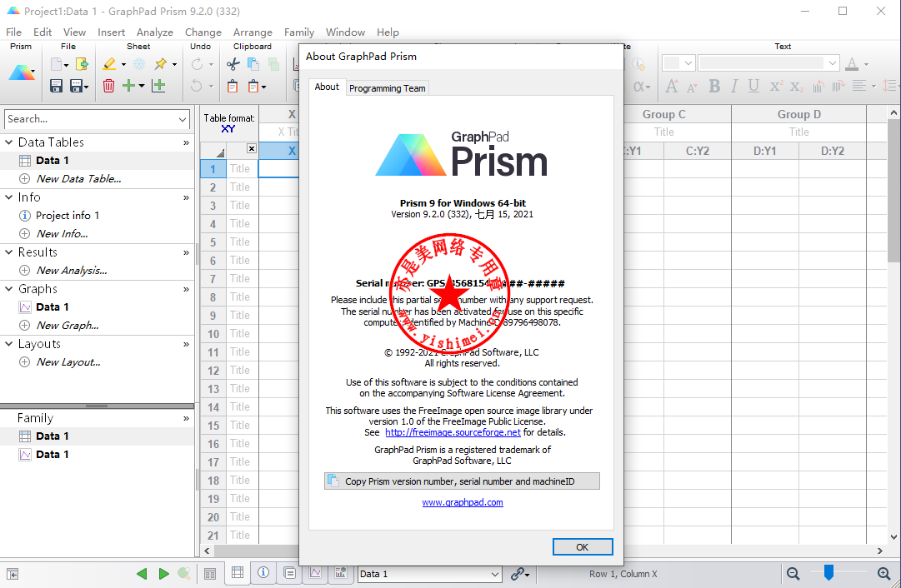Click New Data Table... in navigator
The height and width of the screenshot is (588, 901).
click(78, 178)
